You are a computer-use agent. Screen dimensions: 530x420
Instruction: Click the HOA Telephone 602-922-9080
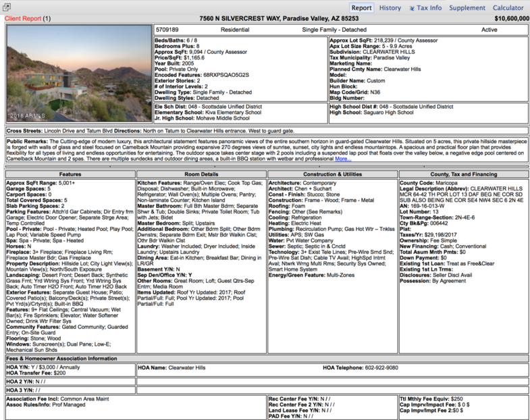click(x=361, y=367)
